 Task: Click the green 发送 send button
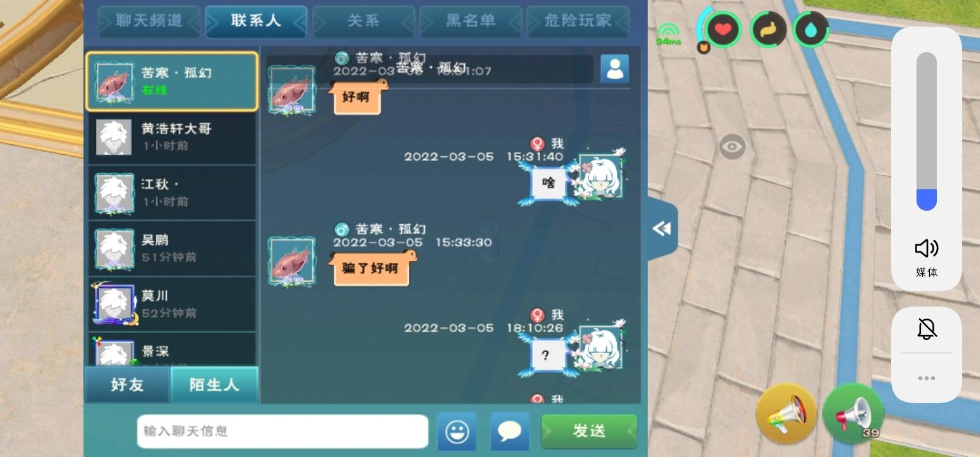click(589, 431)
